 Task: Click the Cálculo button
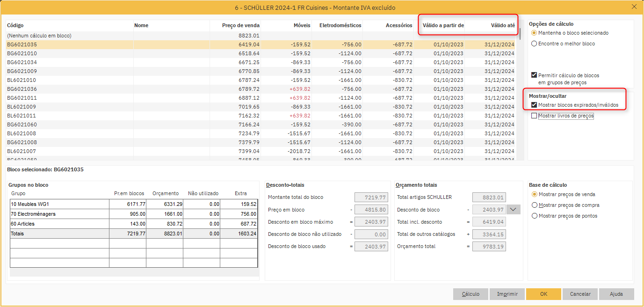[x=470, y=294]
